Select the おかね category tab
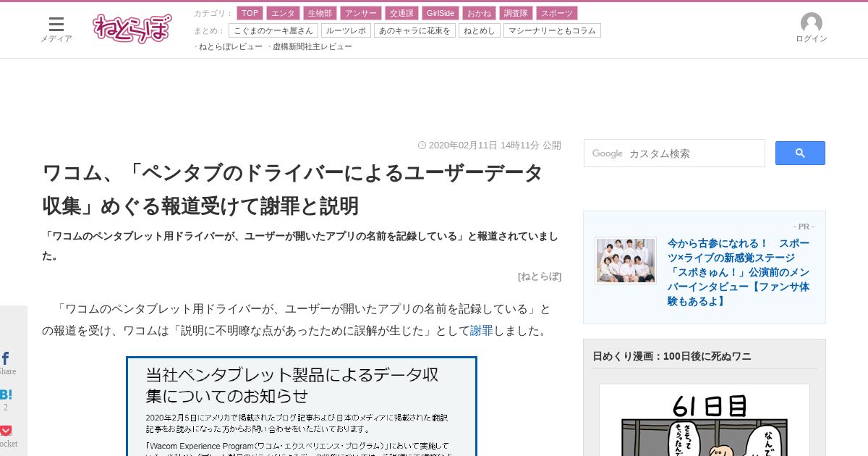 pos(479,13)
